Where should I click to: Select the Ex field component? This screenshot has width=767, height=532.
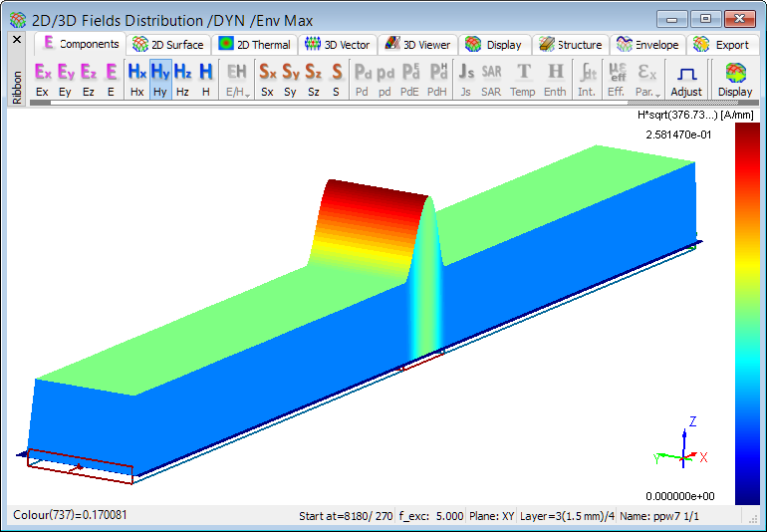pos(42,79)
